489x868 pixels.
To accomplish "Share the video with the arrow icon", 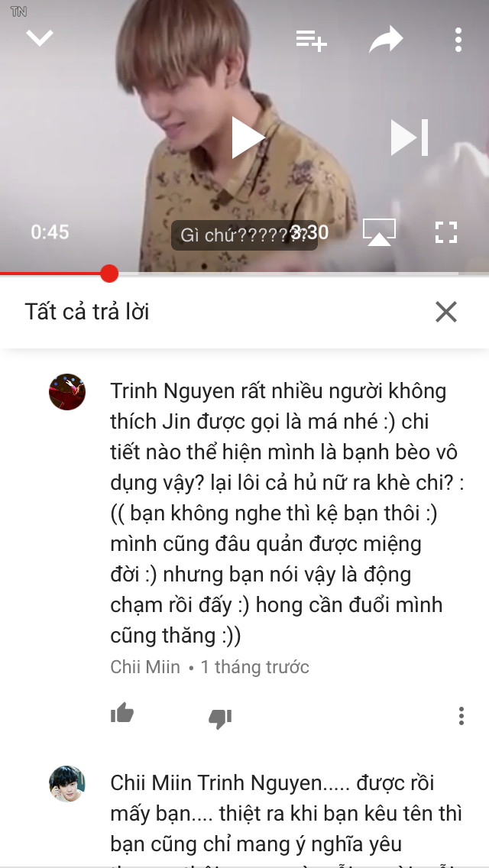I will (386, 39).
